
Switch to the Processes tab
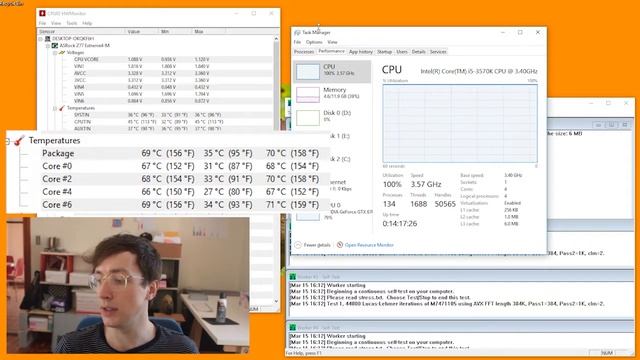point(304,52)
